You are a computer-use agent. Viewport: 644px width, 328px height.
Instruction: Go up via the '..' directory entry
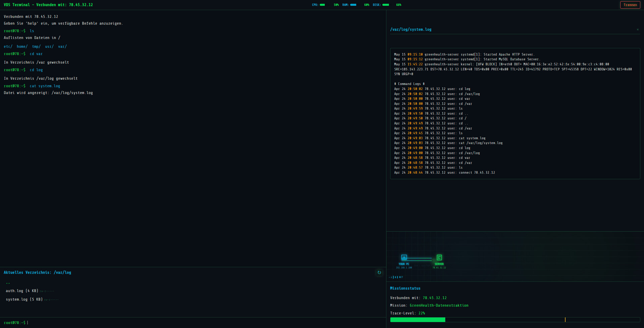[8, 283]
